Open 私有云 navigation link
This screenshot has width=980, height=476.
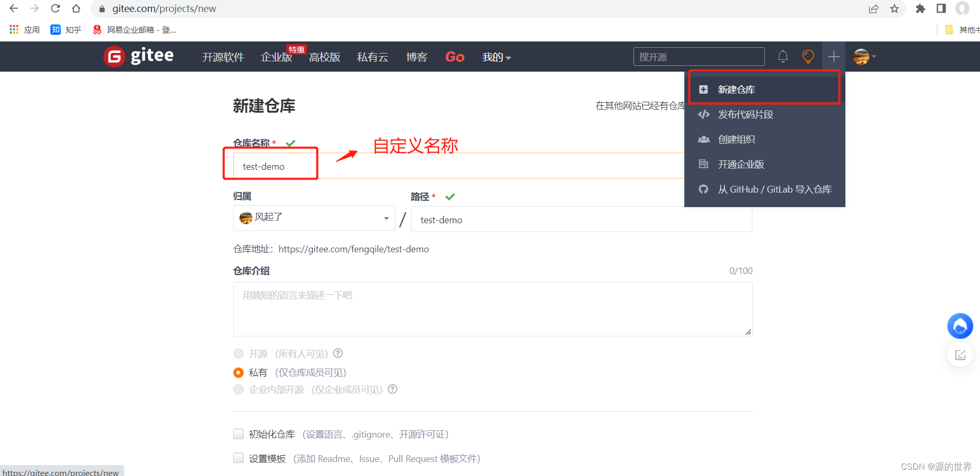tap(373, 57)
